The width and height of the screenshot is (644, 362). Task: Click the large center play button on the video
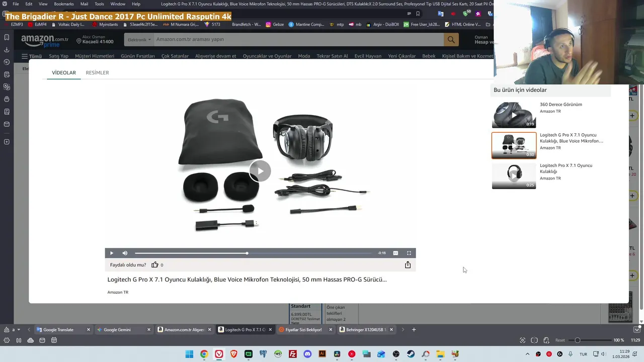260,171
